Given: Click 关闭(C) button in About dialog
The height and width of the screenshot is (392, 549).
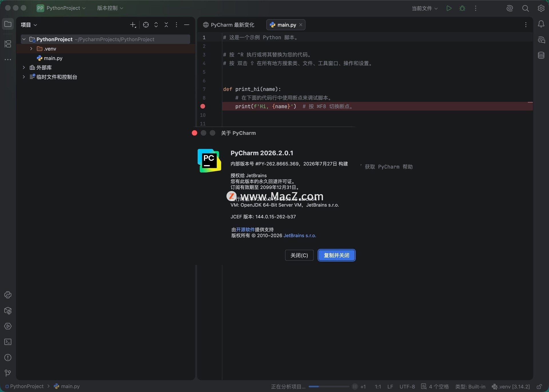Looking at the screenshot, I should (299, 255).
